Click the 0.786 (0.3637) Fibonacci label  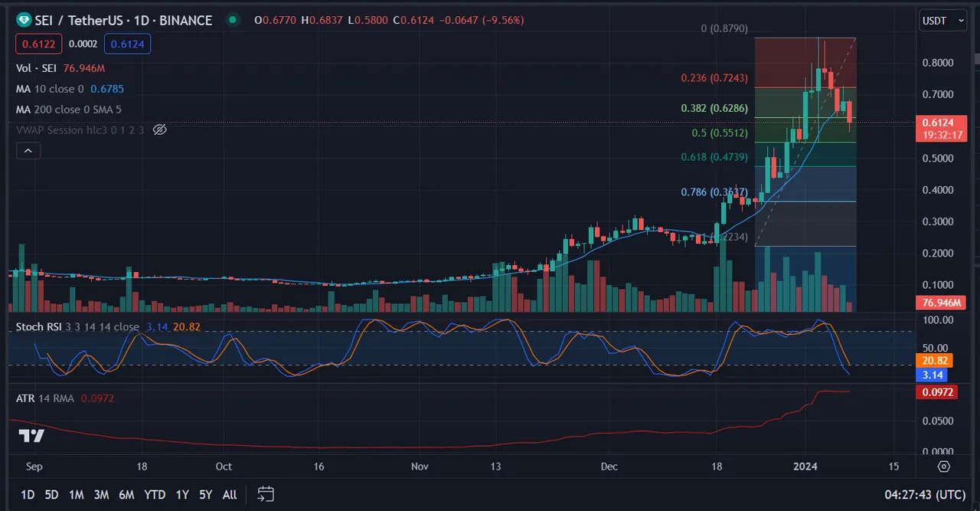714,192
